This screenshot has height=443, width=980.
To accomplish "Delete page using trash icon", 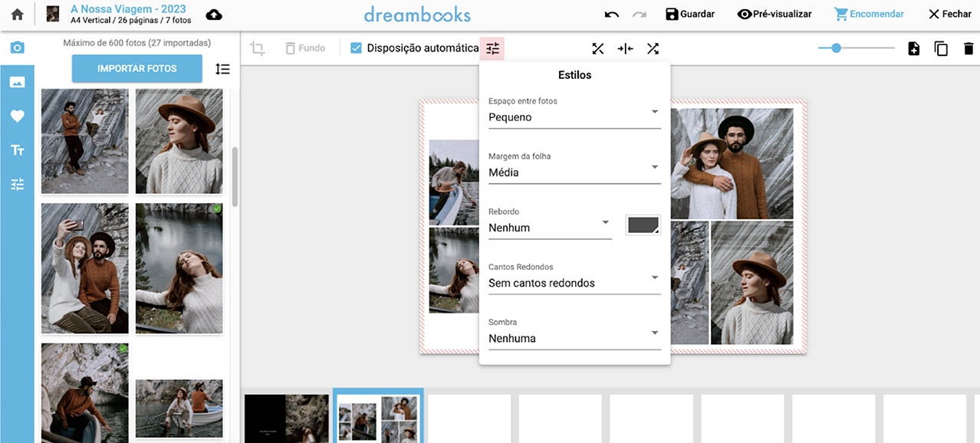I will click(968, 49).
